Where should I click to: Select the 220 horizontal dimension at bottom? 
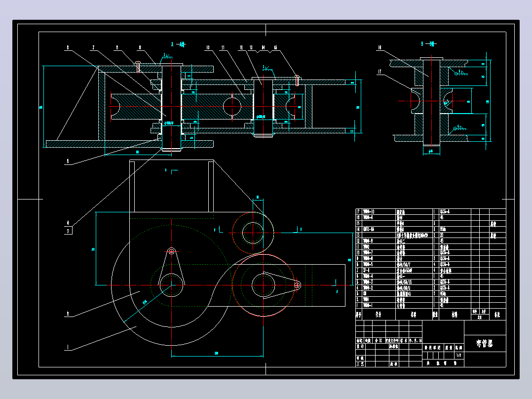tap(217, 354)
